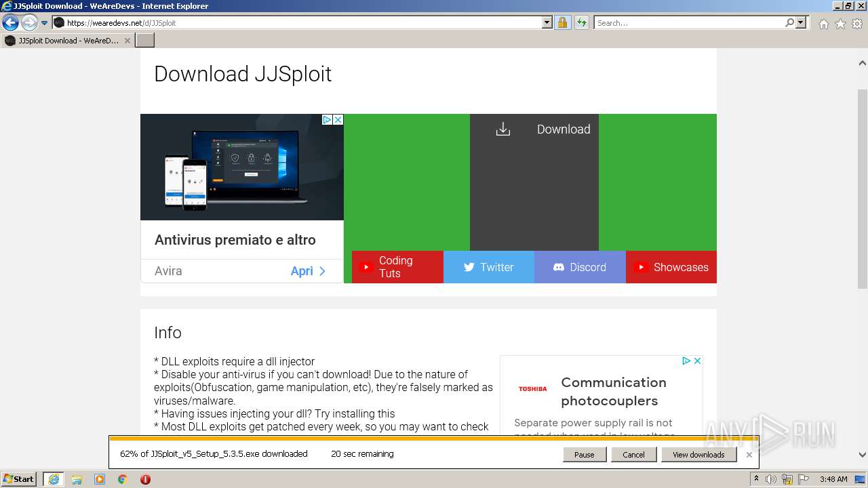Screen dimensions: 868x488
Task: Open AdChoices info on the Avira ad
Action: pos(327,119)
